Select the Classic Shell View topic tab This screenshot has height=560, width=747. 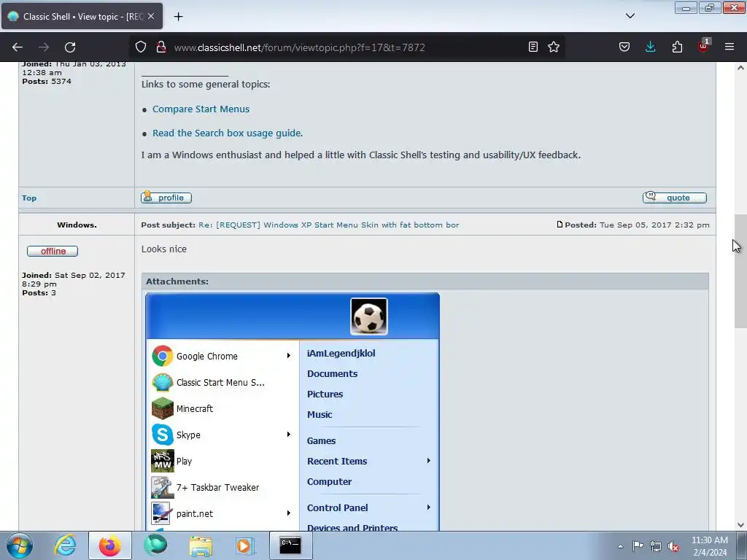[x=82, y=16]
